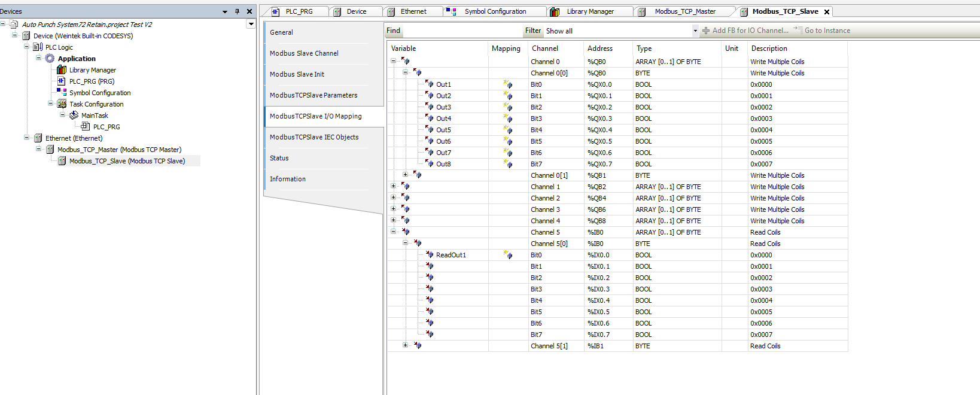Click Add FB for IO Channel button
This screenshot has height=395, width=980.
pyautogui.click(x=745, y=31)
